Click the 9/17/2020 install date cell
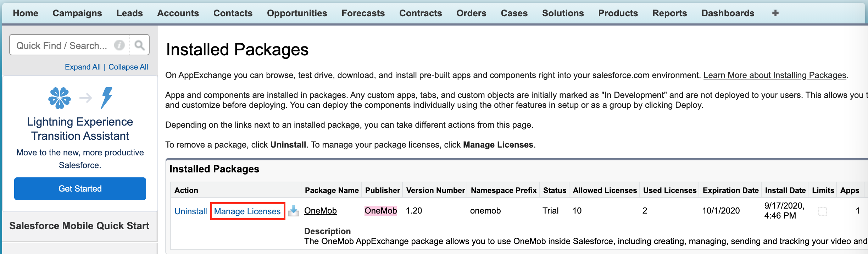The image size is (868, 254). [784, 211]
